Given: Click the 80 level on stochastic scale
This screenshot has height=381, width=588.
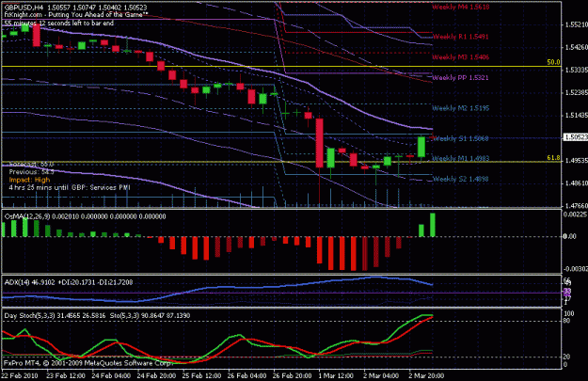Looking at the screenshot, I should (566, 321).
